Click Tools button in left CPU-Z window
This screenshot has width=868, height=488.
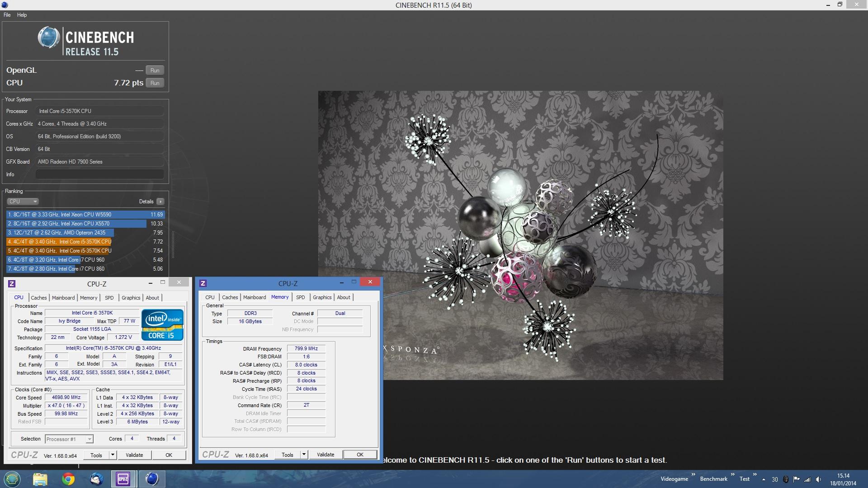pyautogui.click(x=96, y=455)
